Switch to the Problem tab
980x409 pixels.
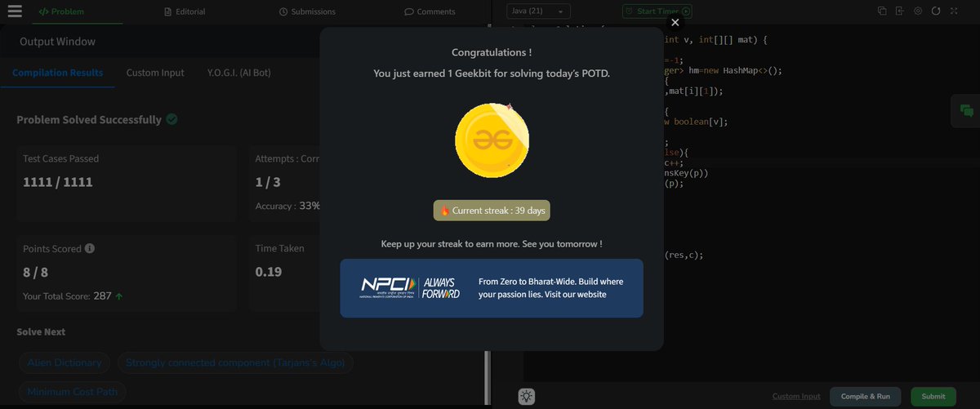pos(62,11)
